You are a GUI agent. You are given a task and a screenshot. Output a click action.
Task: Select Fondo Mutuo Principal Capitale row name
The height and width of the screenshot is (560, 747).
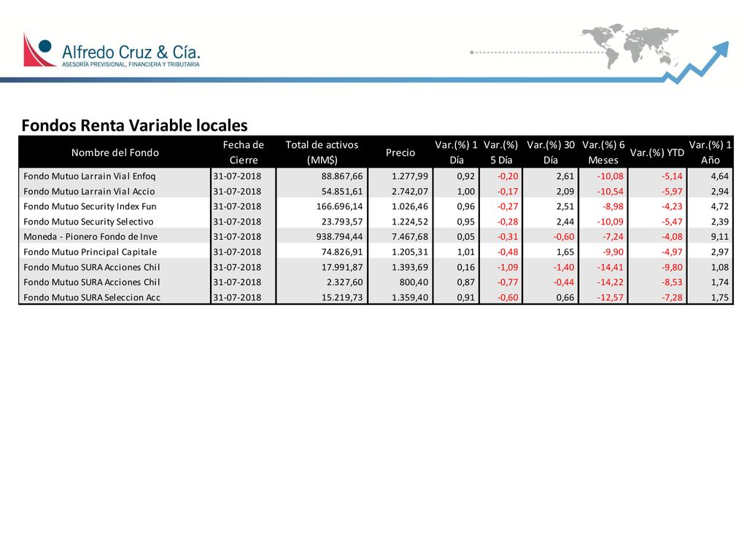90,252
